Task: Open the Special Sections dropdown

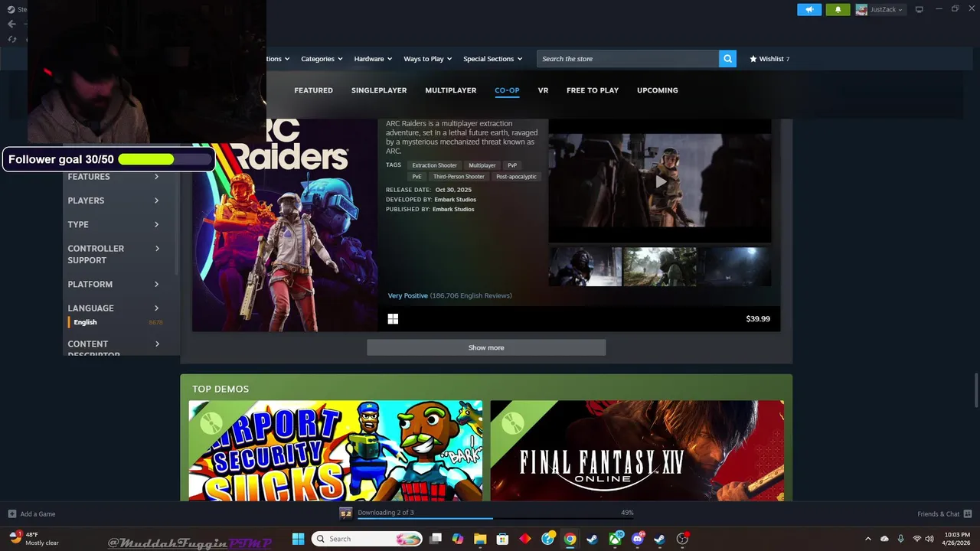Action: tap(492, 59)
